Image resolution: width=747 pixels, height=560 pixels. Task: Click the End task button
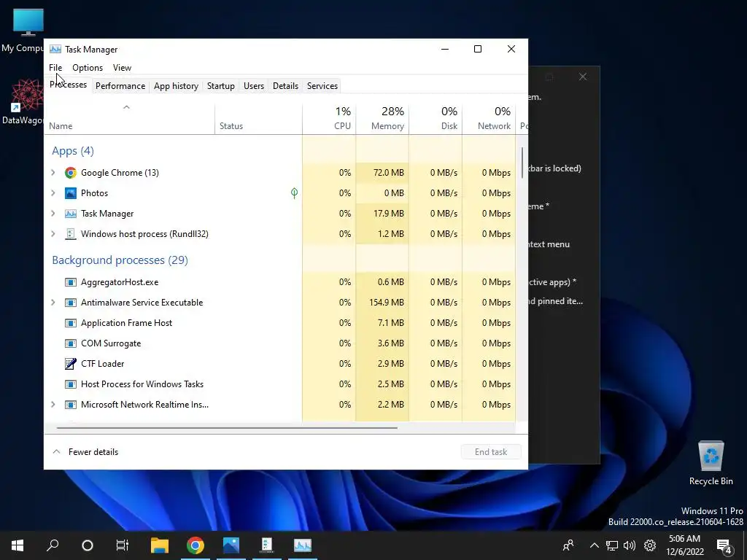pos(491,452)
